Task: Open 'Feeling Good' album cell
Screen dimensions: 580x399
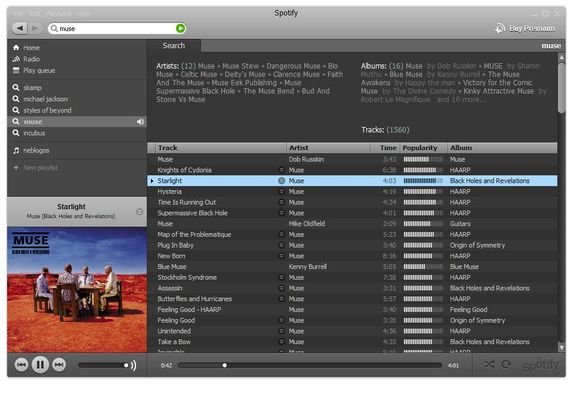Action: (x=468, y=310)
